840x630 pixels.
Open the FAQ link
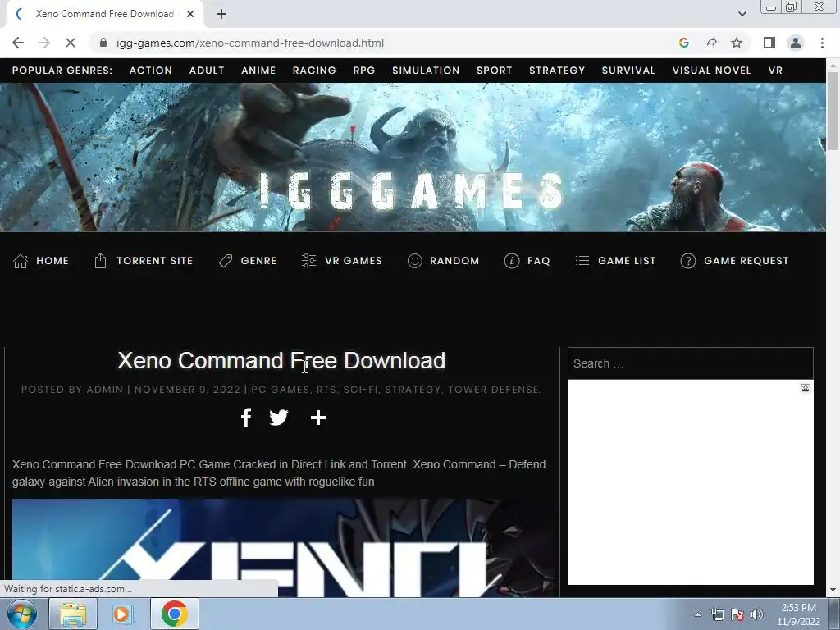click(x=539, y=261)
